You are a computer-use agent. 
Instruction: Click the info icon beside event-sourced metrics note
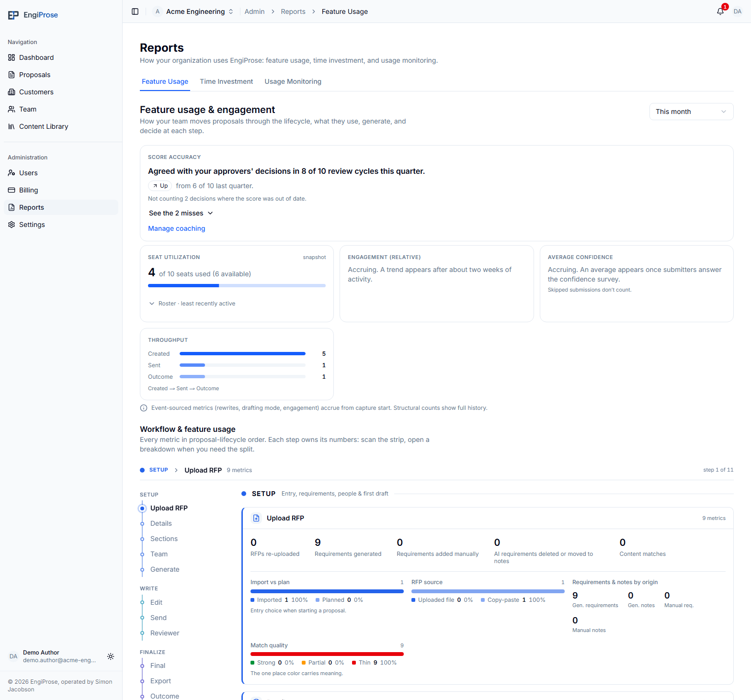tap(144, 408)
